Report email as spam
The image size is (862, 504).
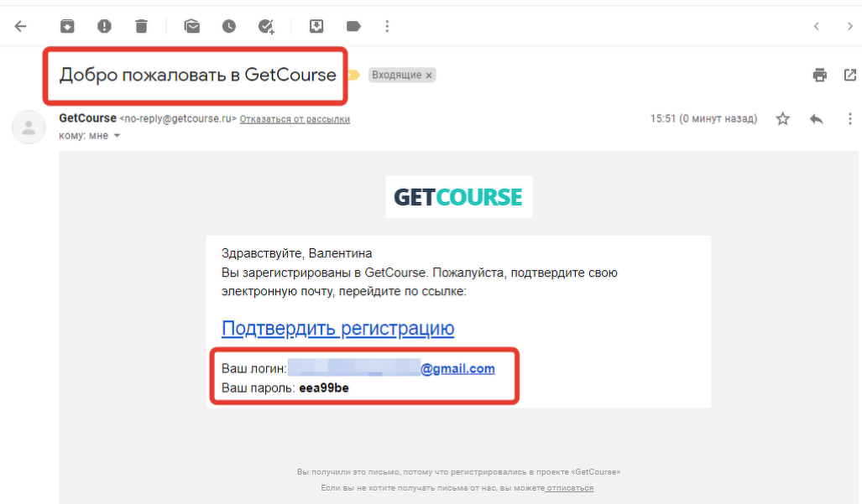[x=104, y=26]
